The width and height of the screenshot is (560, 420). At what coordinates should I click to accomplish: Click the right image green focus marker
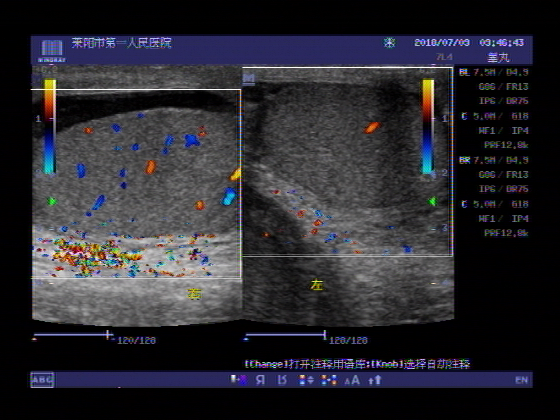[x=432, y=201]
